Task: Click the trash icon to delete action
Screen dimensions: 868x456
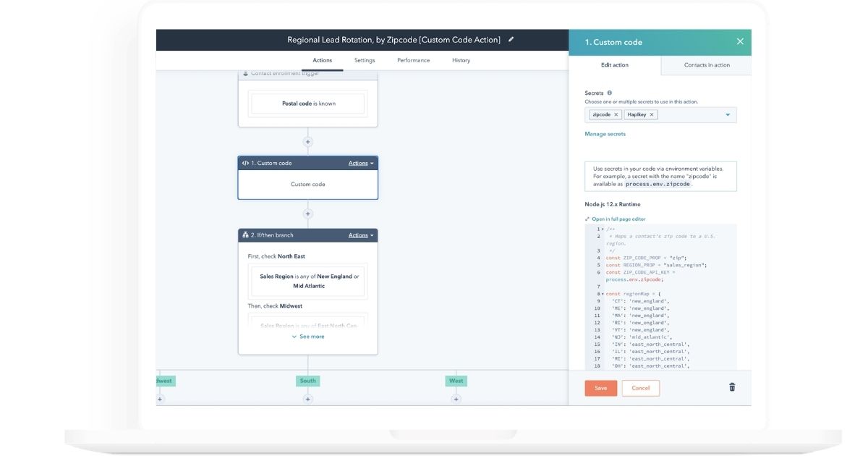Action: click(732, 387)
